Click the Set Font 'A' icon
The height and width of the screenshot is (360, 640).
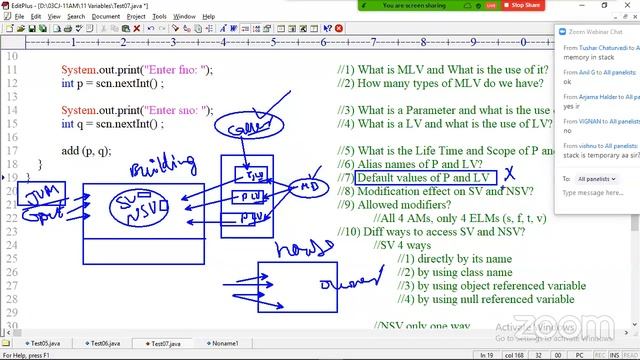[x=223, y=29]
